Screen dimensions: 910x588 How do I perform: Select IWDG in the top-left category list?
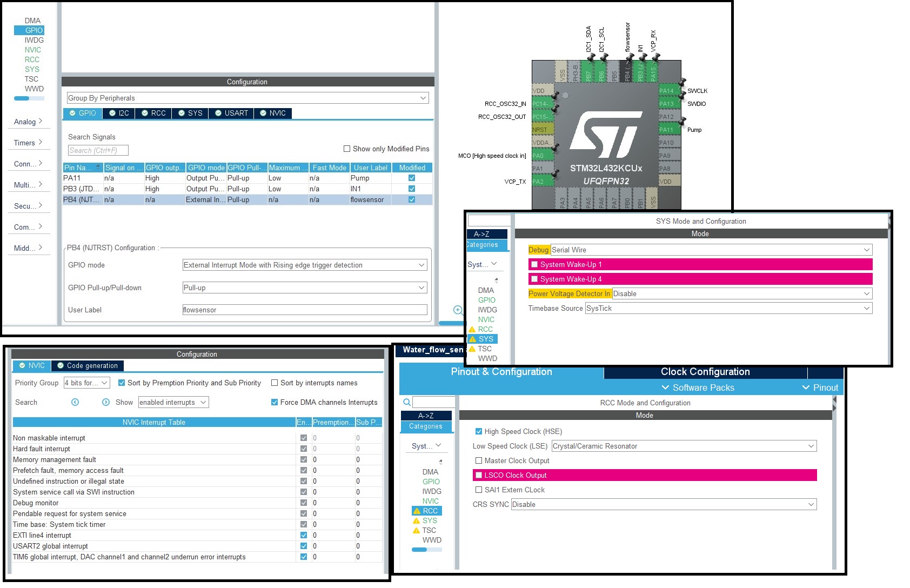point(34,40)
